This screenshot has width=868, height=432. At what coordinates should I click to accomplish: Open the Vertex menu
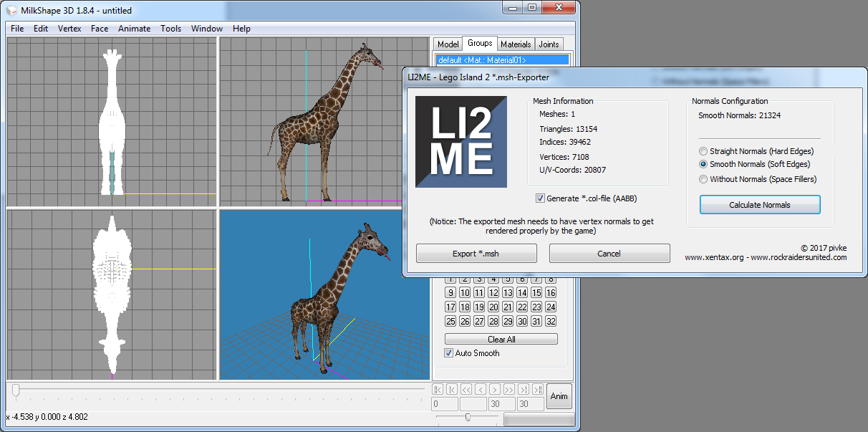pyautogui.click(x=69, y=29)
